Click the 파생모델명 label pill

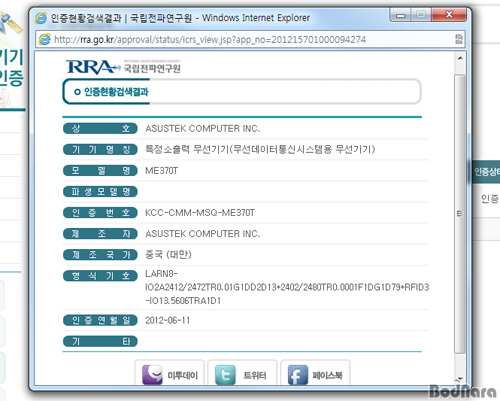[100, 192]
